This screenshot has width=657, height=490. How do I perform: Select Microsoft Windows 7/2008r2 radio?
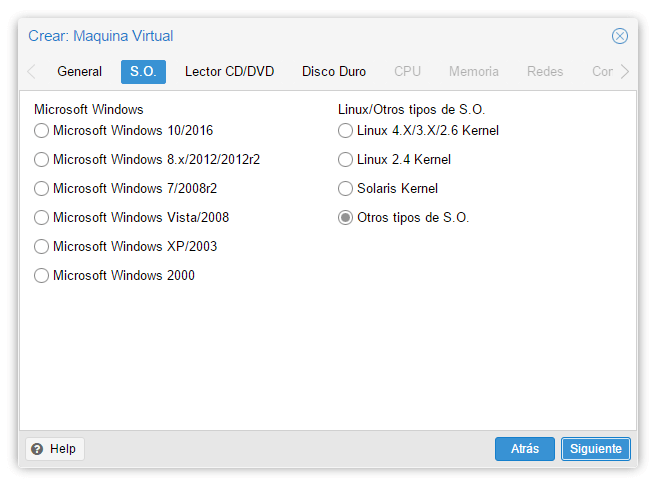(x=41, y=188)
